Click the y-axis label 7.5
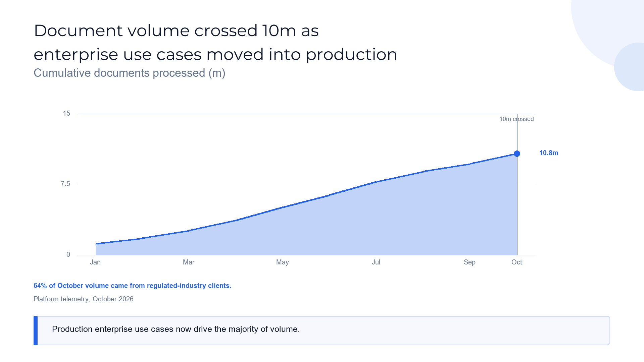Viewport: 644px width, 362px height. 65,184
